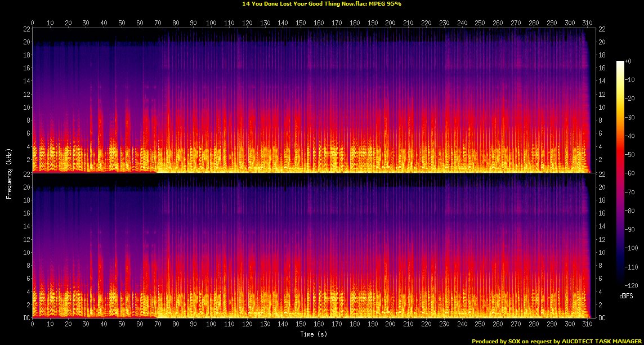Click the "Produced by SOX" footer text
644x345 pixels.
(x=557, y=341)
